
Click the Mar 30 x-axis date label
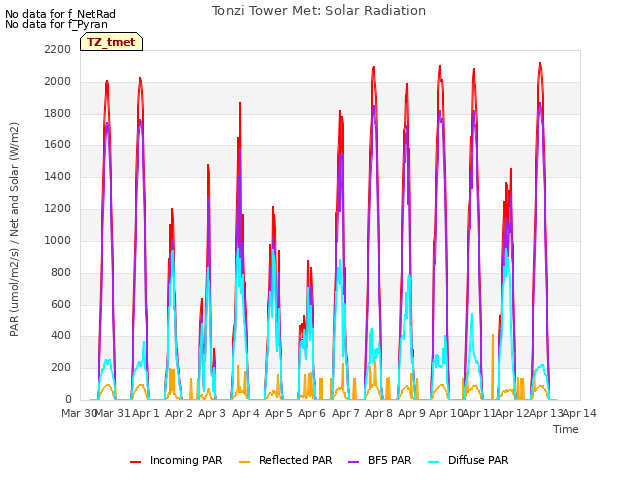(79, 413)
